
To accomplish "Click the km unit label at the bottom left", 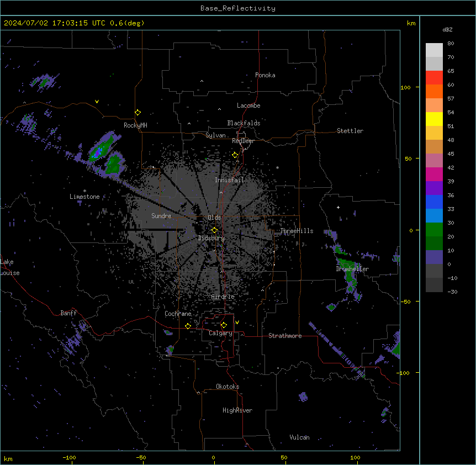I will tap(8, 458).
